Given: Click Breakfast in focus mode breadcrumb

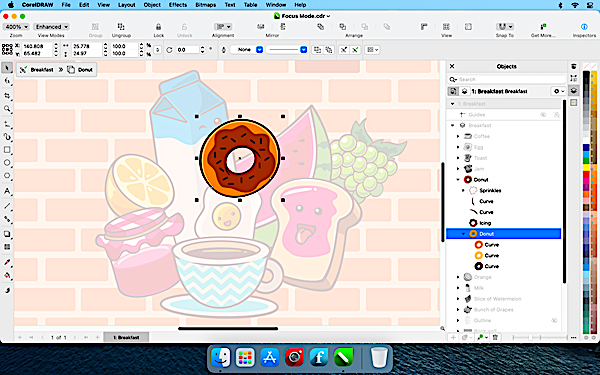Looking at the screenshot, I should coord(42,70).
